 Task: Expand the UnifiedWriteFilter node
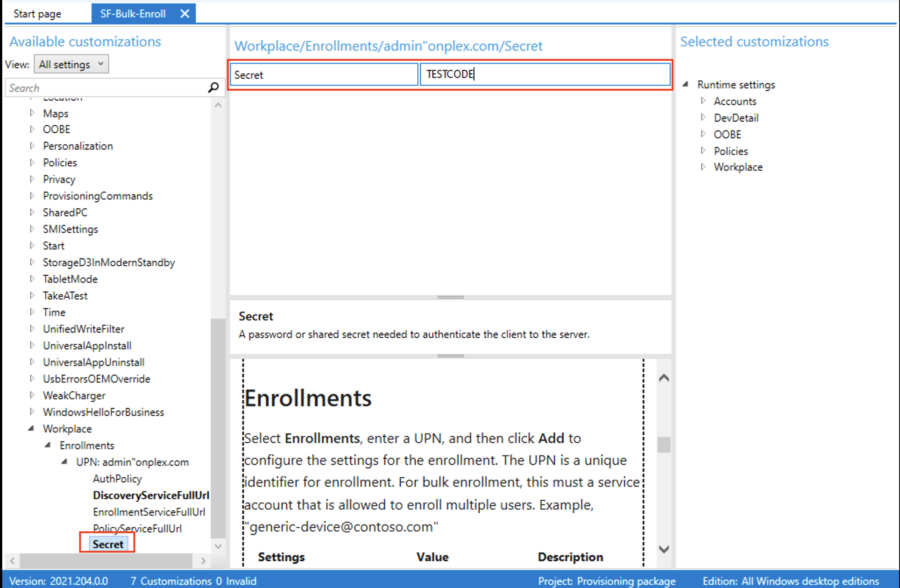[32, 329]
